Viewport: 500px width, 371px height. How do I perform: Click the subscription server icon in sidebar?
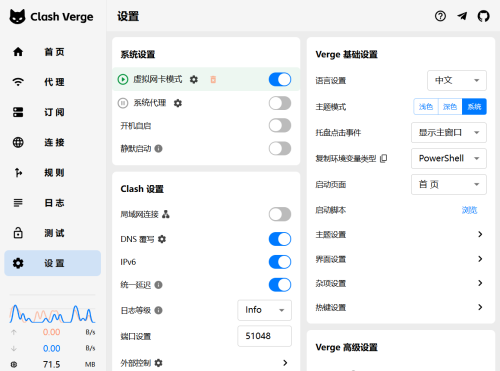18,112
